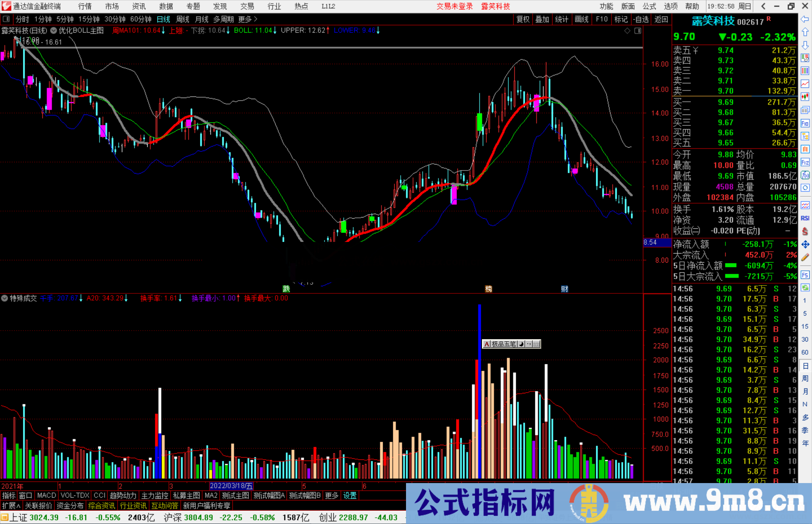Open the 行情 menu in top bar
This screenshot has width=812, height=524.
click(x=85, y=6)
